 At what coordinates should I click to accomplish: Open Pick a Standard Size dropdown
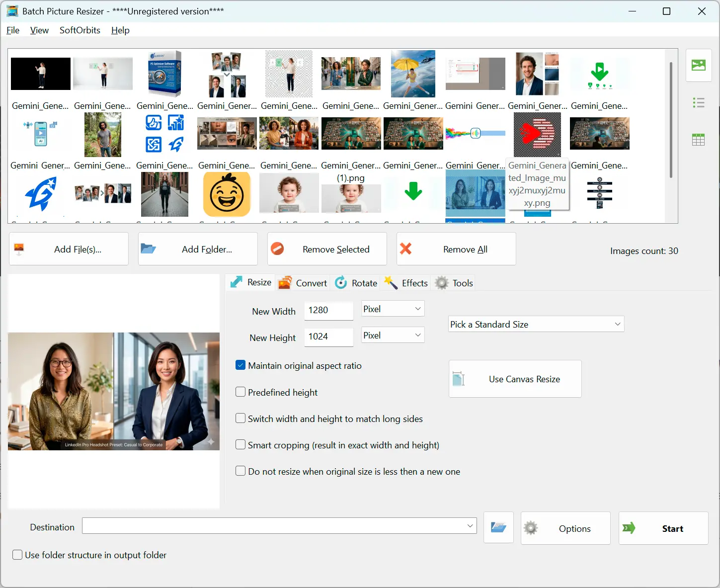536,324
